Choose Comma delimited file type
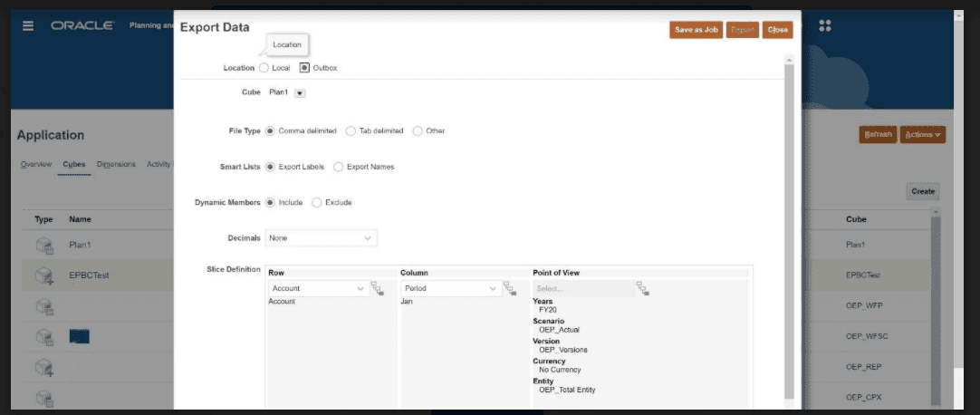The width and height of the screenshot is (980, 415). pyautogui.click(x=270, y=131)
